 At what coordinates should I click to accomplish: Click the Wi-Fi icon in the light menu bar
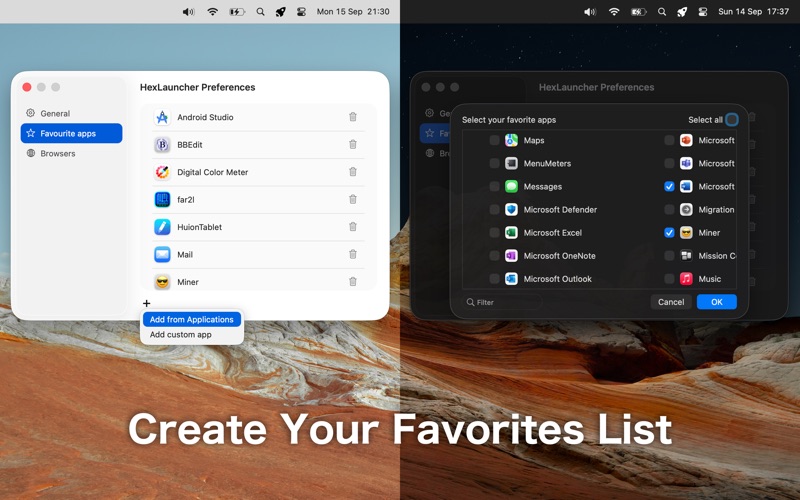[212, 12]
